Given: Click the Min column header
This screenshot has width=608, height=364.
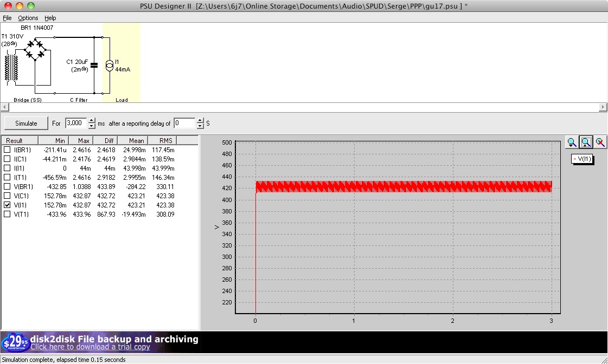Looking at the screenshot, I should tap(54, 141).
